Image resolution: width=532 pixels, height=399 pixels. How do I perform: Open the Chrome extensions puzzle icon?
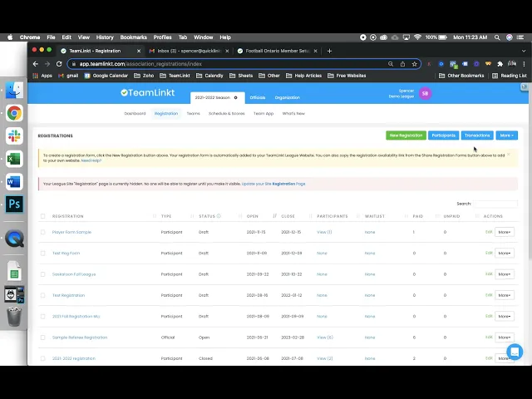(x=500, y=64)
